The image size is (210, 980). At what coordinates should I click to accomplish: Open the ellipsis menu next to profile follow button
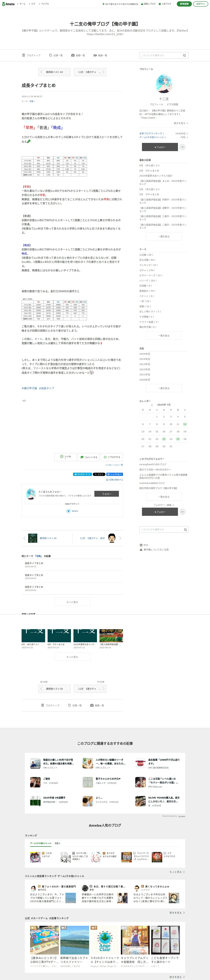(x=183, y=147)
